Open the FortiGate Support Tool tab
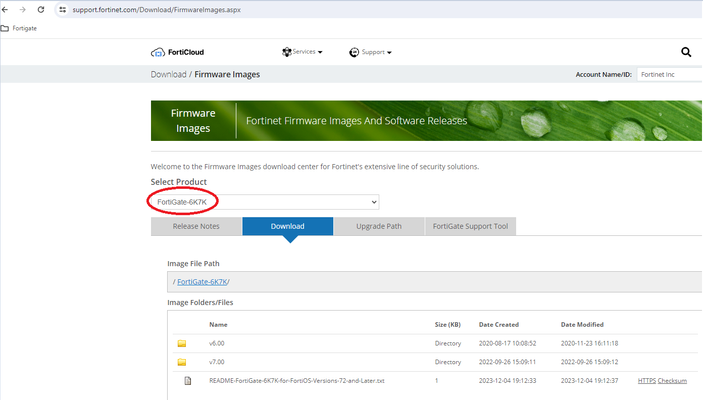Image resolution: width=703 pixels, height=400 pixels. [x=470, y=226]
